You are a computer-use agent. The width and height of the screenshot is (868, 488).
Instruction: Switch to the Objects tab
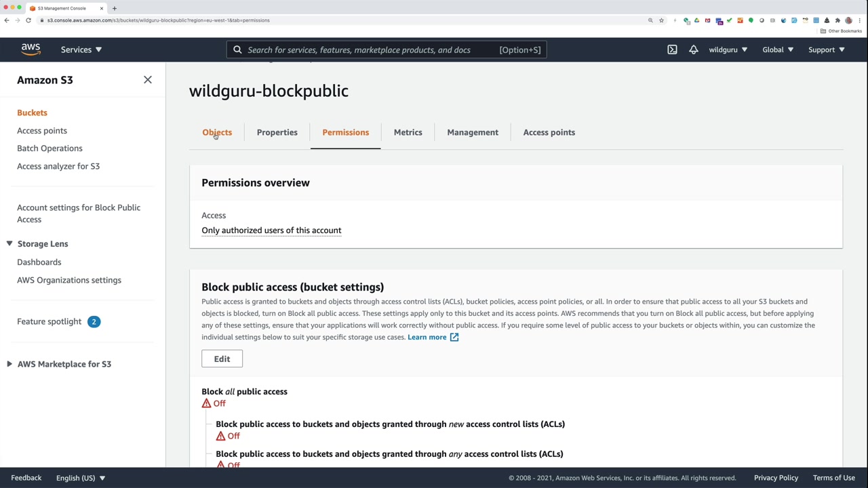pyautogui.click(x=217, y=132)
